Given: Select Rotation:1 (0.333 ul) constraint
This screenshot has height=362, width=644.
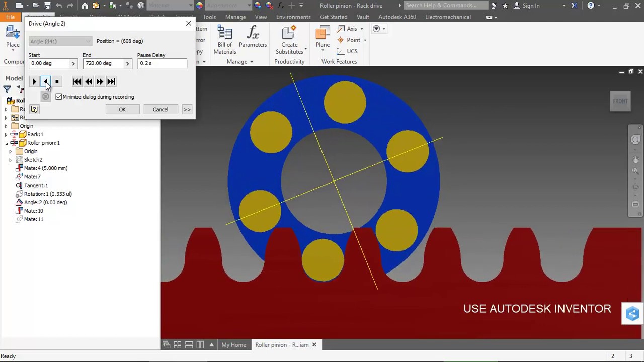Looking at the screenshot, I should tap(43, 194).
